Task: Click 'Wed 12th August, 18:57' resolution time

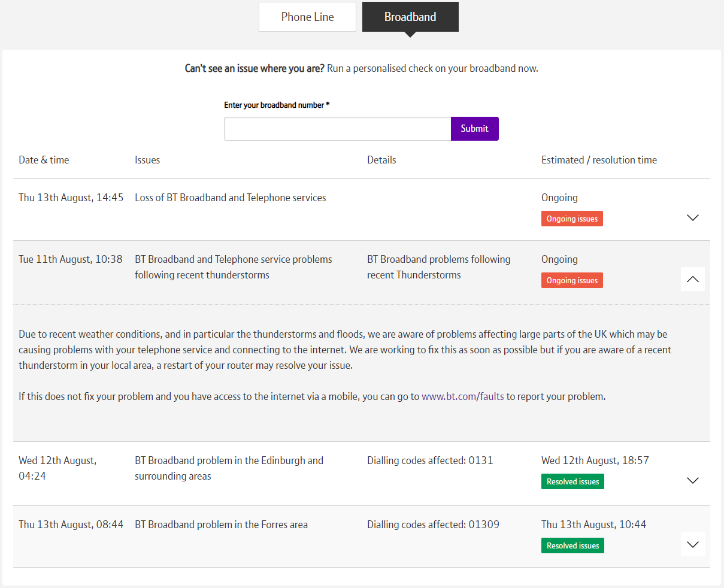Action: point(595,460)
